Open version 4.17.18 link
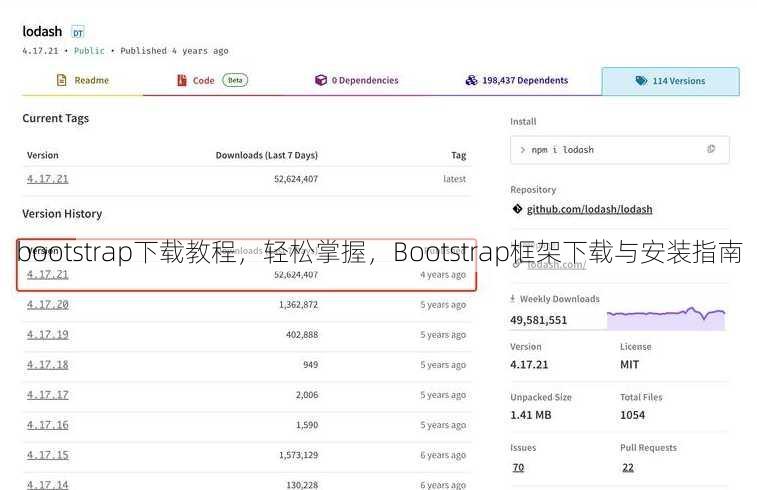This screenshot has height=490, width=757. point(47,364)
